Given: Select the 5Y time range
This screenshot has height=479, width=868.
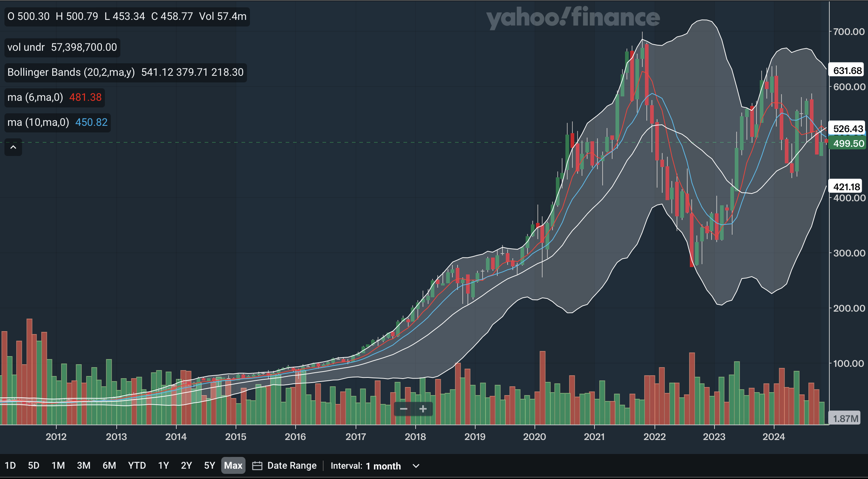Looking at the screenshot, I should click(209, 466).
